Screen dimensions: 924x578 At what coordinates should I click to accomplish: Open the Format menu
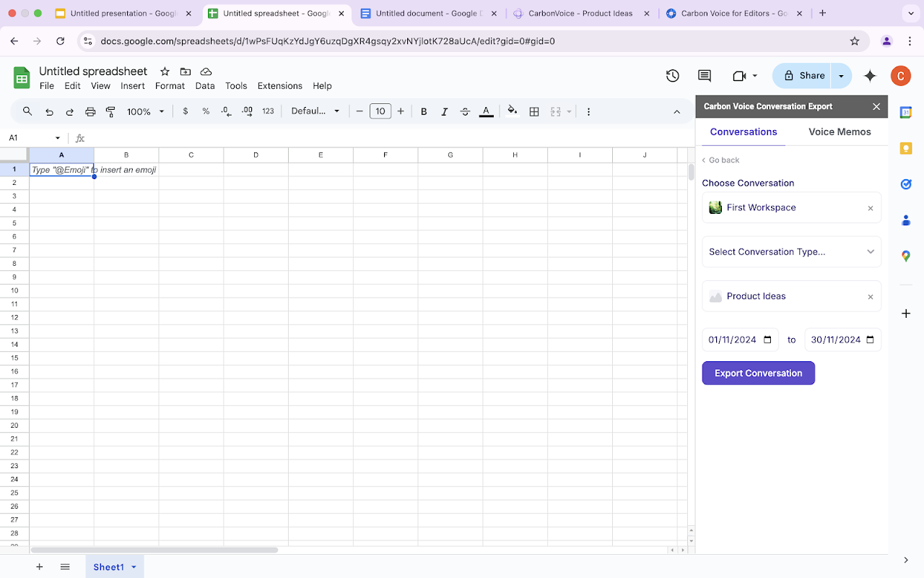170,85
